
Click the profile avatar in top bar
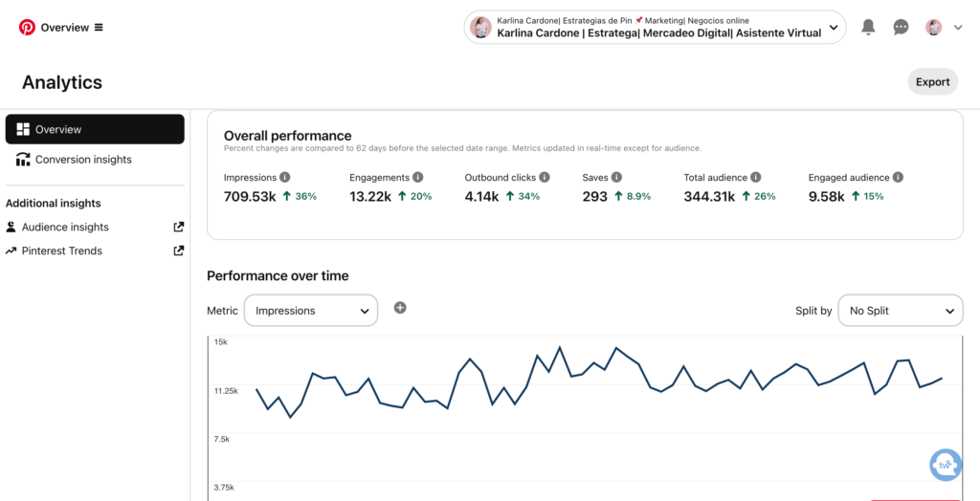click(x=933, y=28)
